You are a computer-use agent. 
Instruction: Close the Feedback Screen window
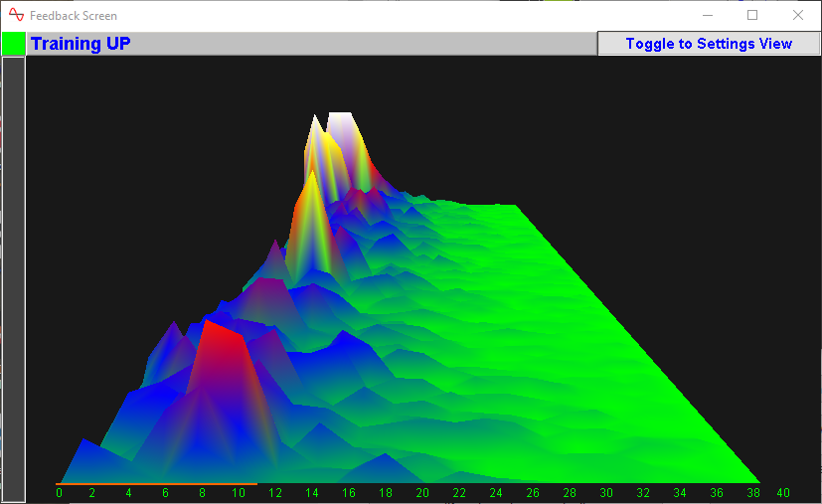pos(798,15)
